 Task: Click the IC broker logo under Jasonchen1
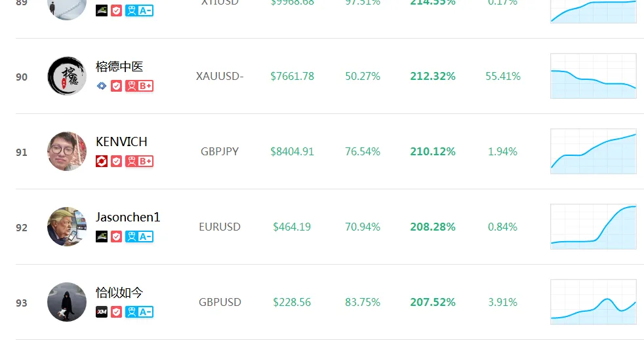[x=102, y=236]
